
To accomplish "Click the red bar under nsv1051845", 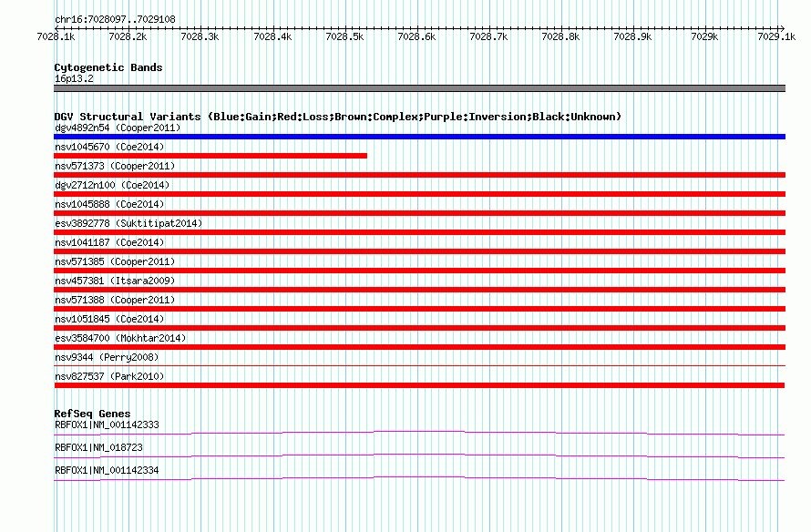I will point(419,328).
